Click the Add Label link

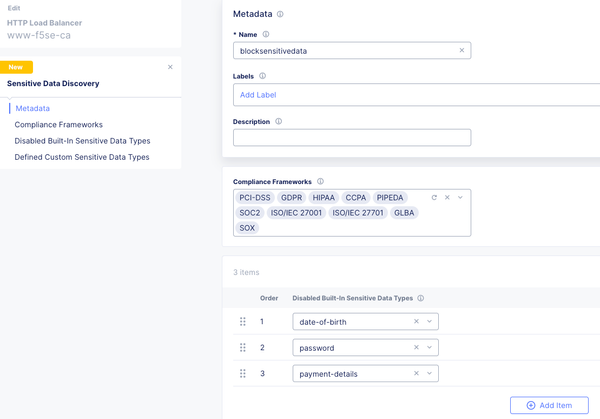[x=258, y=95]
